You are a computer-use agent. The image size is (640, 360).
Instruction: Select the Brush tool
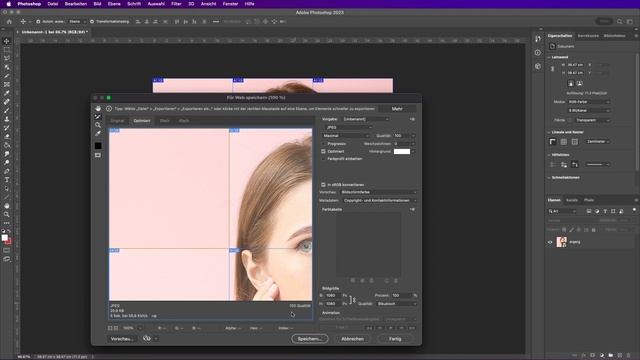[x=7, y=111]
